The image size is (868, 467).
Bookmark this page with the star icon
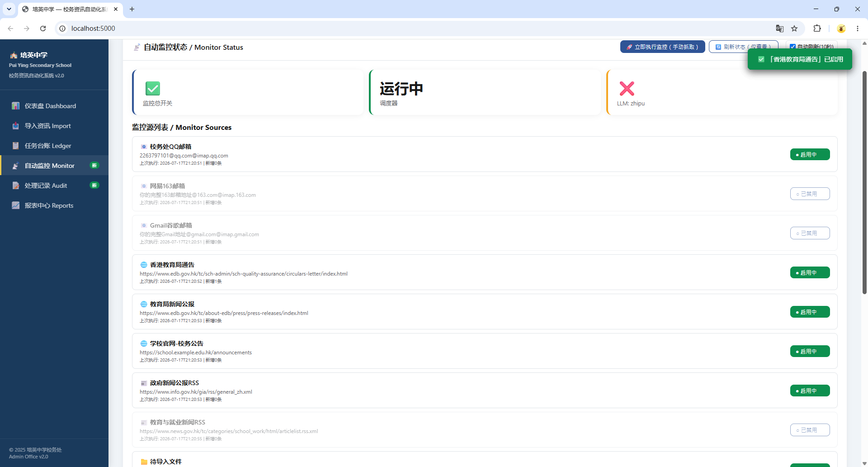pos(794,29)
